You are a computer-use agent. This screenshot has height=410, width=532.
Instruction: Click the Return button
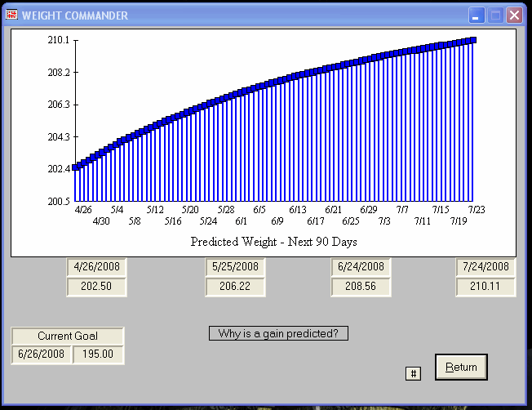[x=461, y=368]
